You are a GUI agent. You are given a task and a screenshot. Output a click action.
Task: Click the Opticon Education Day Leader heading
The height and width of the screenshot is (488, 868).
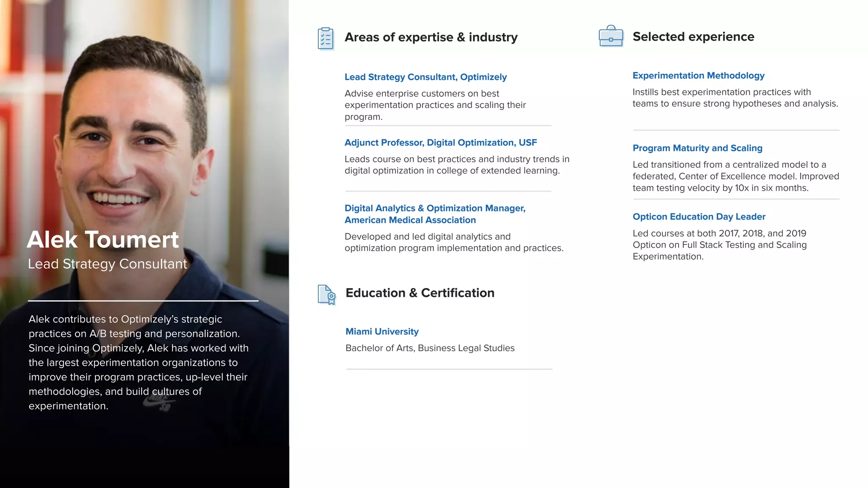pos(698,217)
